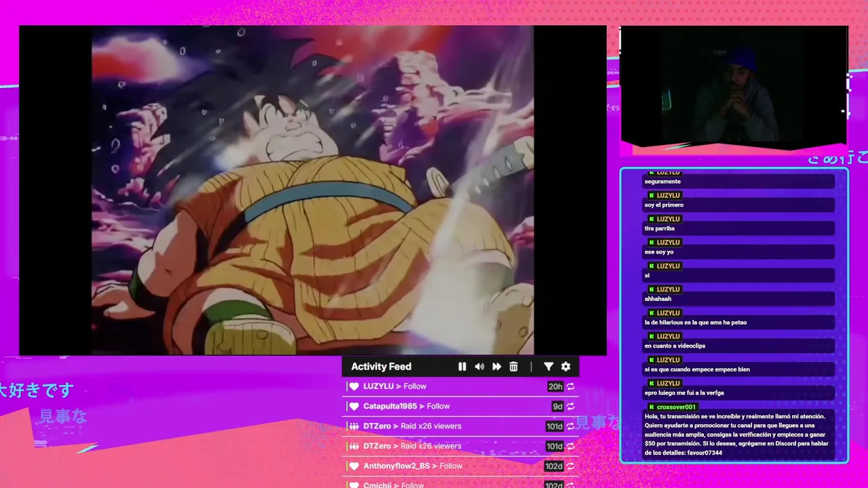Replay the LUZYLU follow alert
This screenshot has height=488, width=868.
571,386
